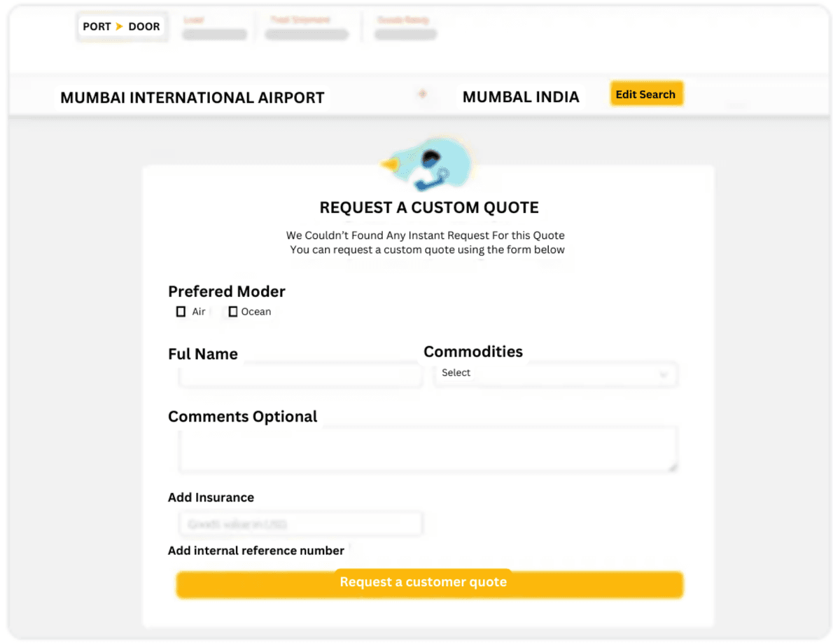
Task: Open the Commodities Select dropdown
Action: tap(554, 374)
